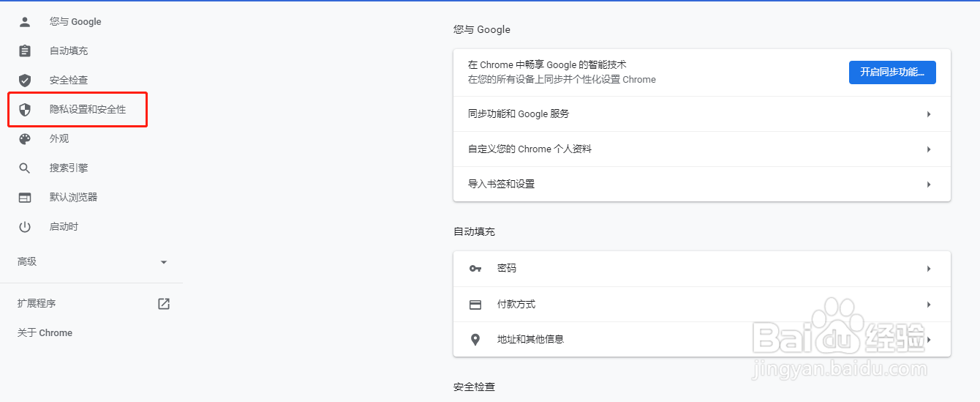Click the person icon beside 您与 Google

click(25, 22)
